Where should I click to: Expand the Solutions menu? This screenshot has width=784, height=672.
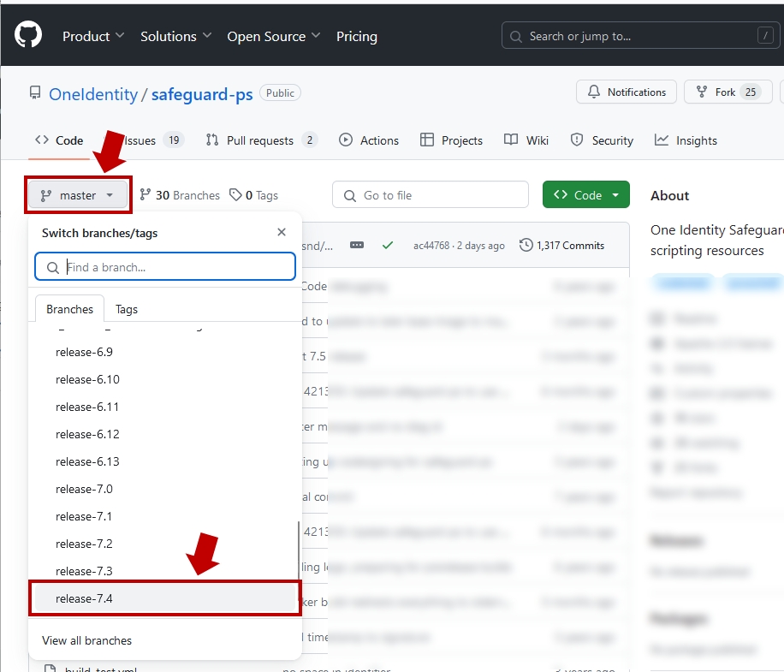176,37
